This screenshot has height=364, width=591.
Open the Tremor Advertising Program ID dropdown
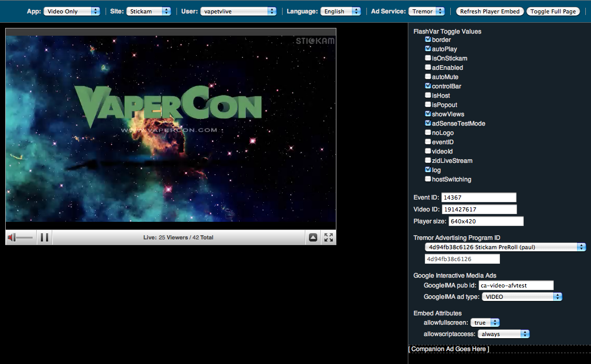[505, 247]
